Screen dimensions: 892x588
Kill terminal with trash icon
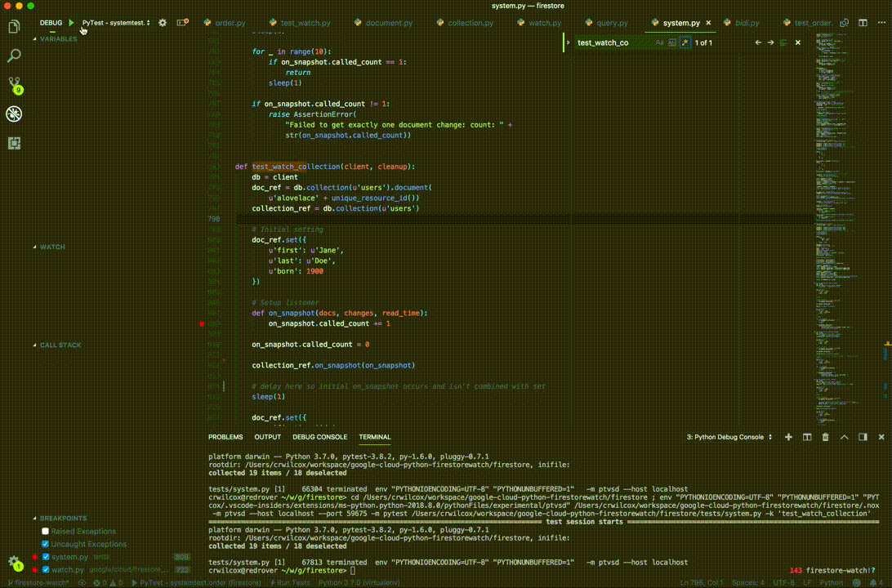(x=826, y=437)
